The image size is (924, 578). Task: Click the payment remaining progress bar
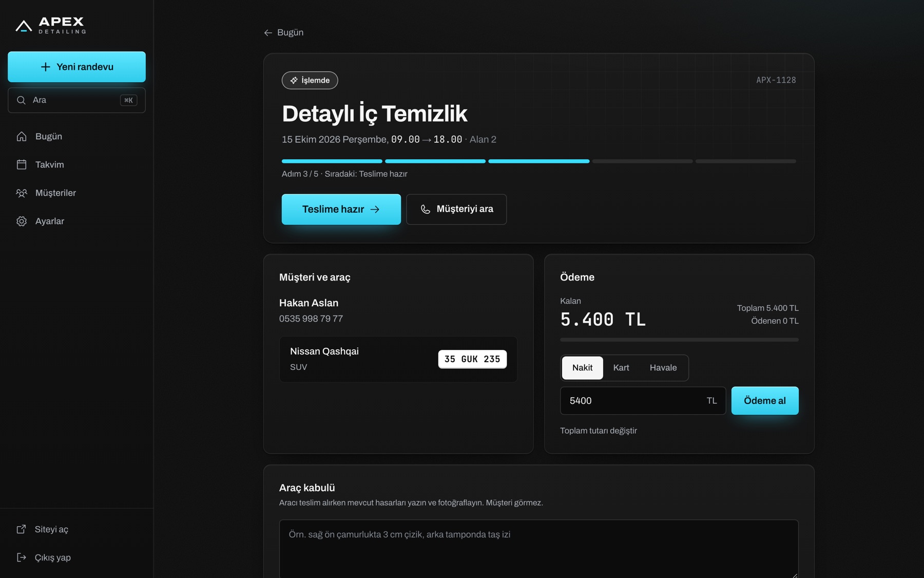pyautogui.click(x=679, y=340)
